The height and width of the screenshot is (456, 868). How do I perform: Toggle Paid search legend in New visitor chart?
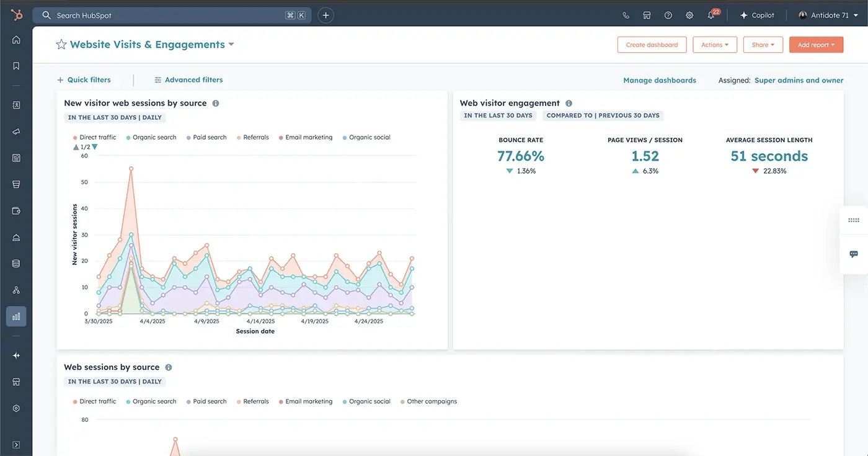[x=206, y=137]
